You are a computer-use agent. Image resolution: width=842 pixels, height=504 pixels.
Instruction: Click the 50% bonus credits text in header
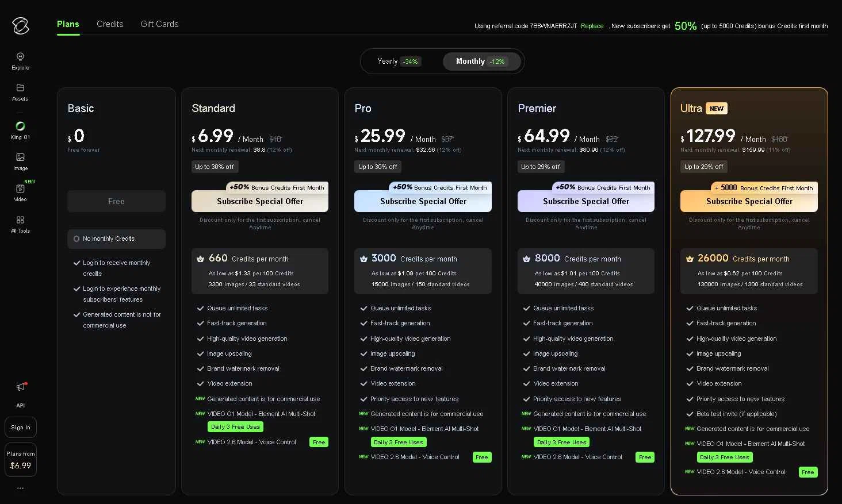[686, 26]
